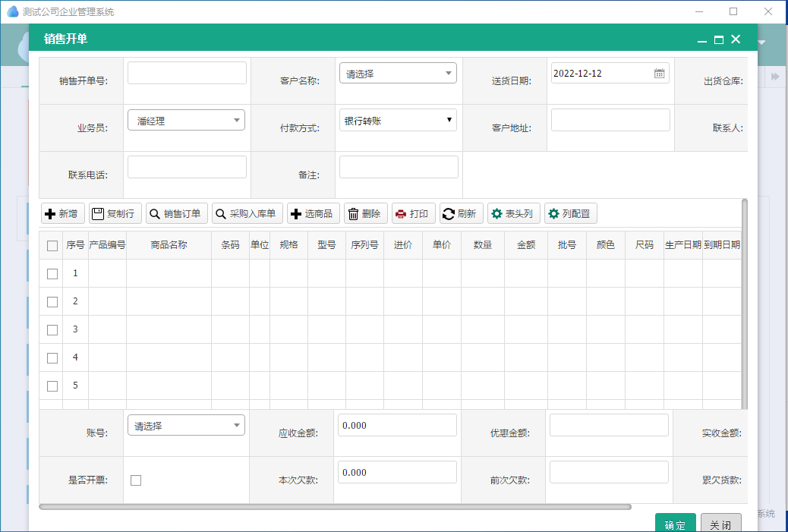Viewport: 788px width, 532px height.
Task: Maximize the main application window
Action: click(x=733, y=11)
